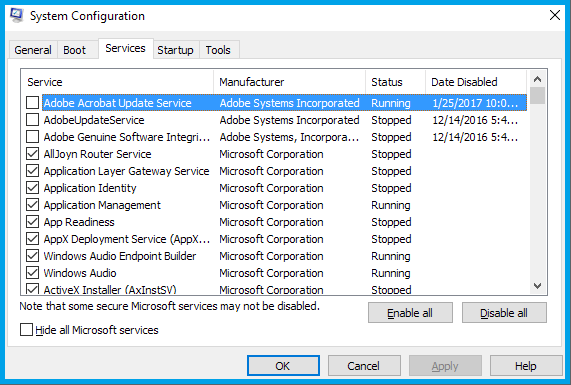Disable the Application Identity checkbox
This screenshot has height=385, width=571.
click(32, 188)
